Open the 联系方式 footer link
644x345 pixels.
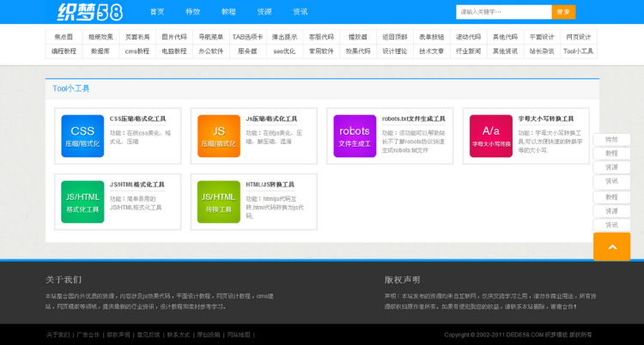click(179, 335)
